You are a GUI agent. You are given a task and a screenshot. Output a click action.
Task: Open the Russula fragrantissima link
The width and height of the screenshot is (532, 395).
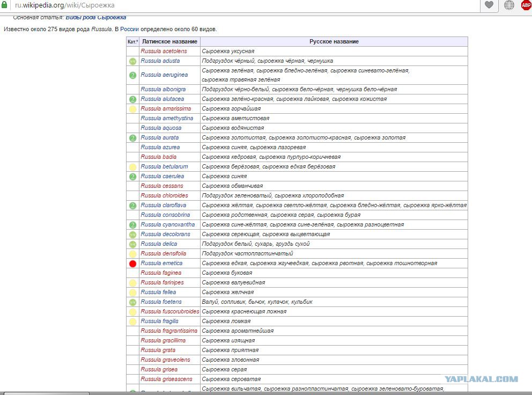(x=169, y=331)
